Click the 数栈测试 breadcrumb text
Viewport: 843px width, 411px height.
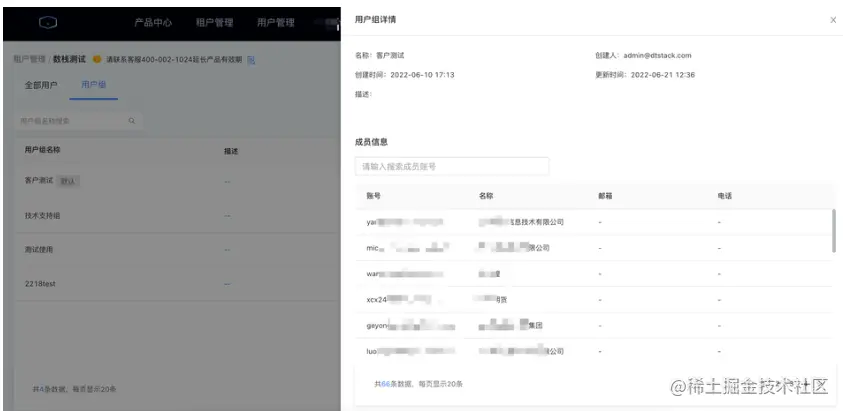point(69,59)
